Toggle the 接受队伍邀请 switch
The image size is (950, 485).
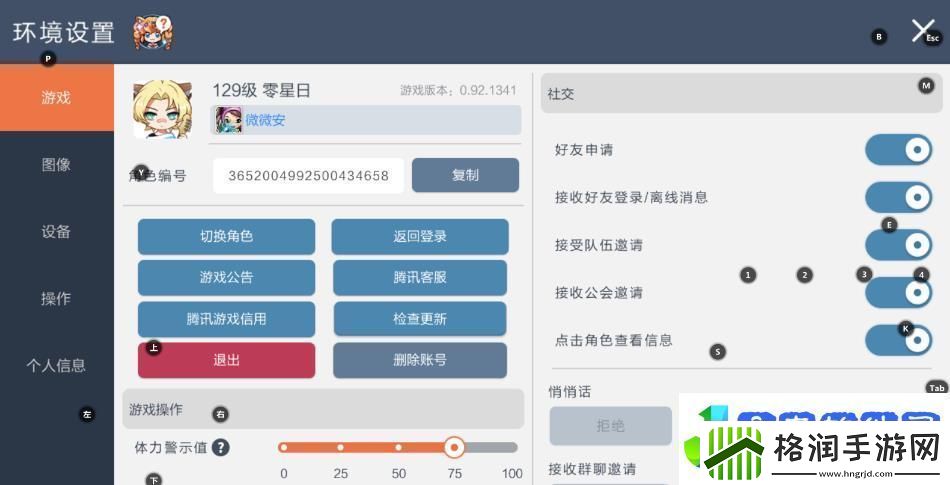point(899,245)
